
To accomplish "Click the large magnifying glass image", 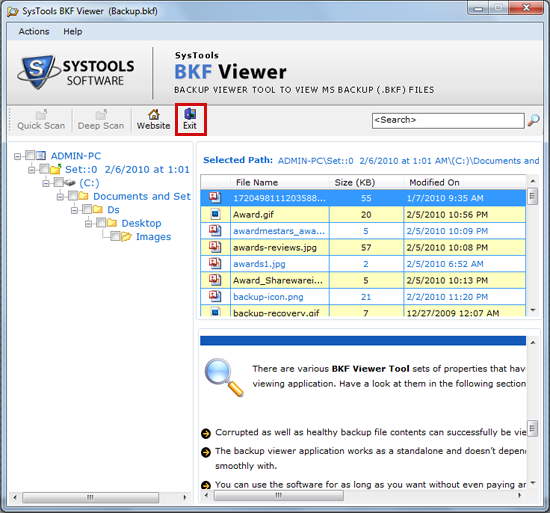I will coord(224,378).
